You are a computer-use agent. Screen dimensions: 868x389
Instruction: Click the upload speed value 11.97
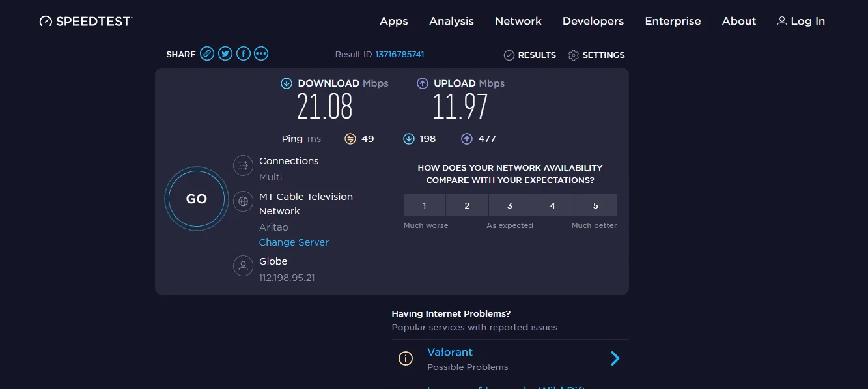(460, 107)
